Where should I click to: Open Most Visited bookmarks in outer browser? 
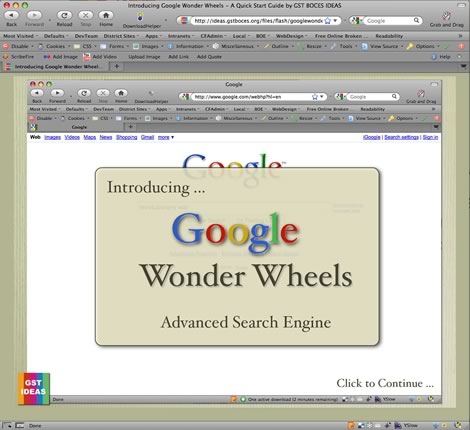click(x=20, y=36)
